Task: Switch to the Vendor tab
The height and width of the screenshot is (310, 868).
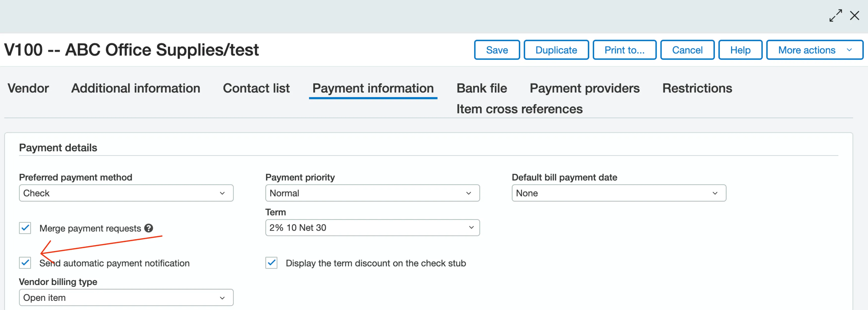Action: pyautogui.click(x=28, y=88)
